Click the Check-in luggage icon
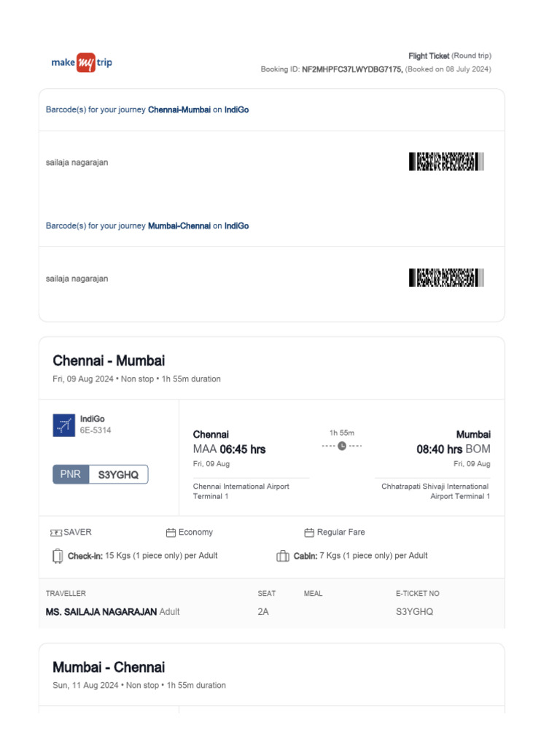 pyautogui.click(x=58, y=556)
